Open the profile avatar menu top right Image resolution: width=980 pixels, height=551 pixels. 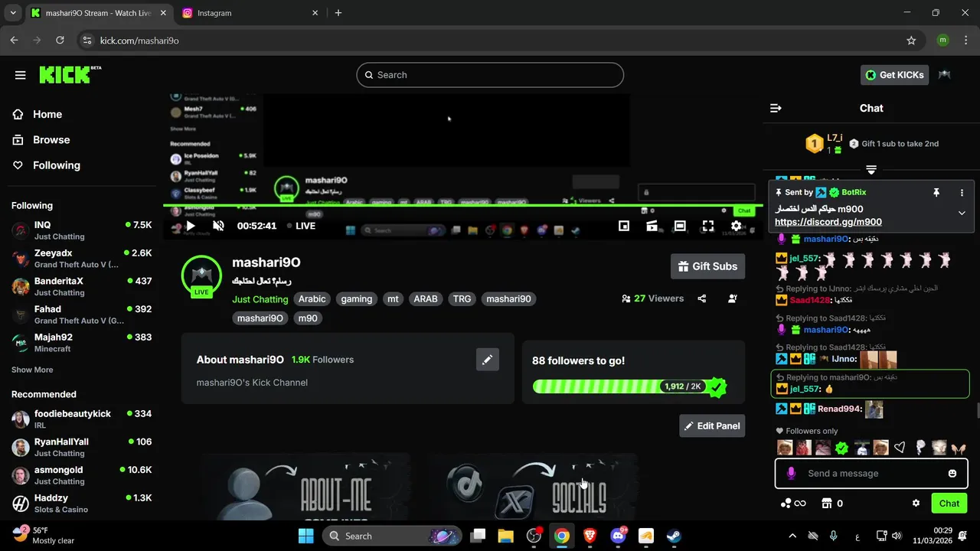pyautogui.click(x=945, y=75)
